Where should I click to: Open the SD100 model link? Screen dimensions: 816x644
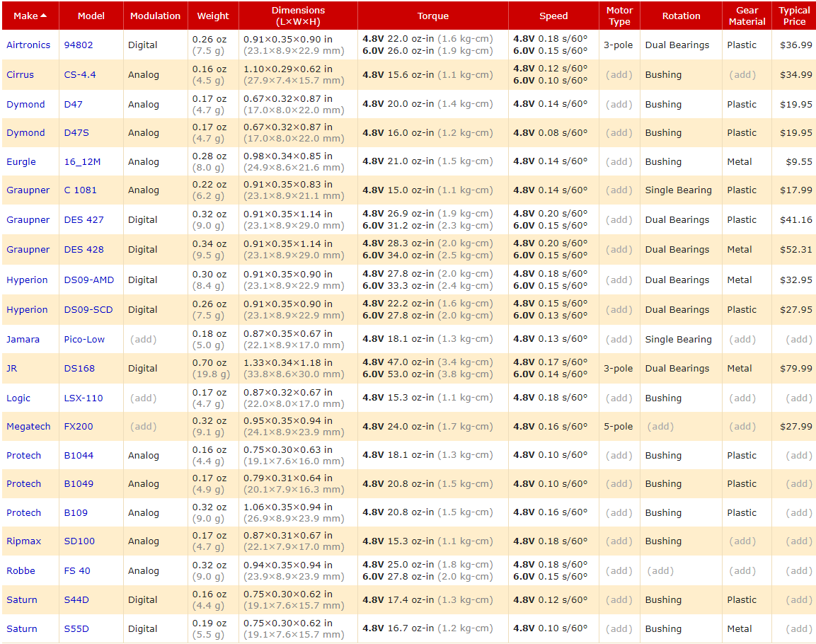[x=79, y=541]
